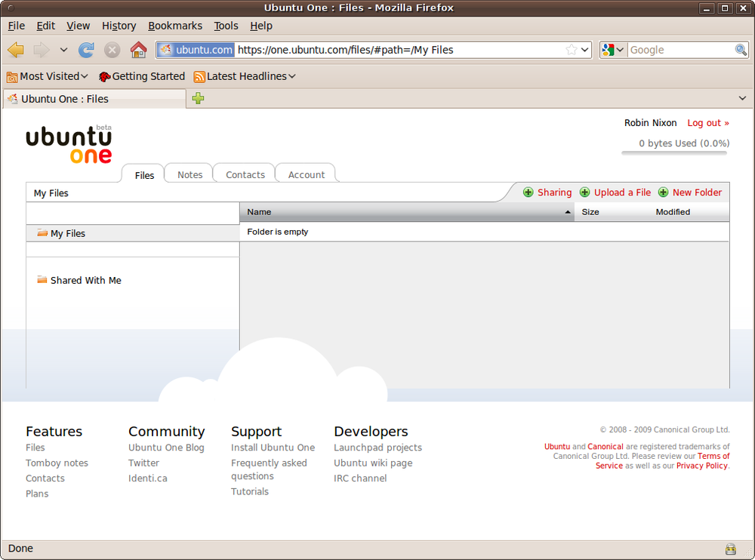Reload the page using the refresh icon
This screenshot has width=755, height=560.
point(86,50)
